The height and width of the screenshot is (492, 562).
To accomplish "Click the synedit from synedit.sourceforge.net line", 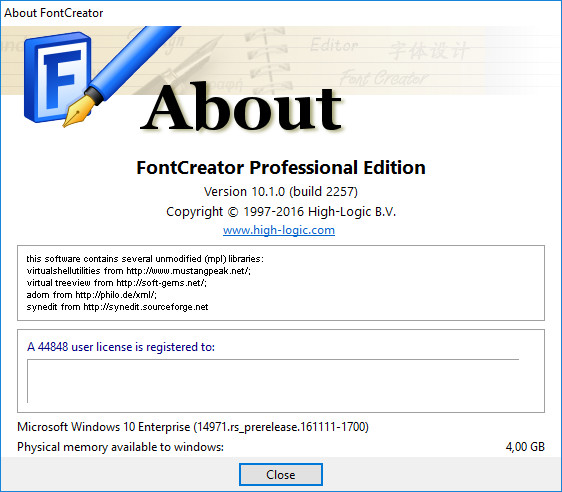I will coord(117,307).
